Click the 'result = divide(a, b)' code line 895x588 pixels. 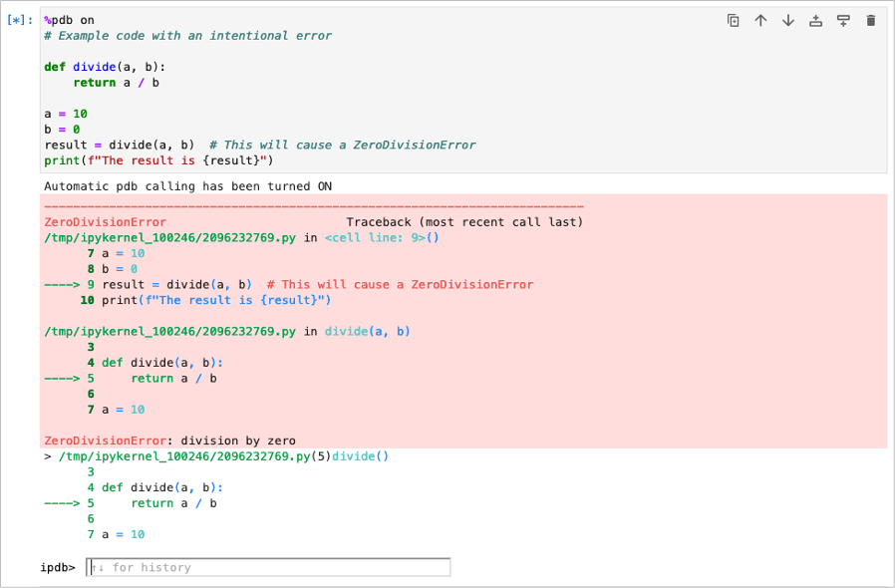(120, 146)
